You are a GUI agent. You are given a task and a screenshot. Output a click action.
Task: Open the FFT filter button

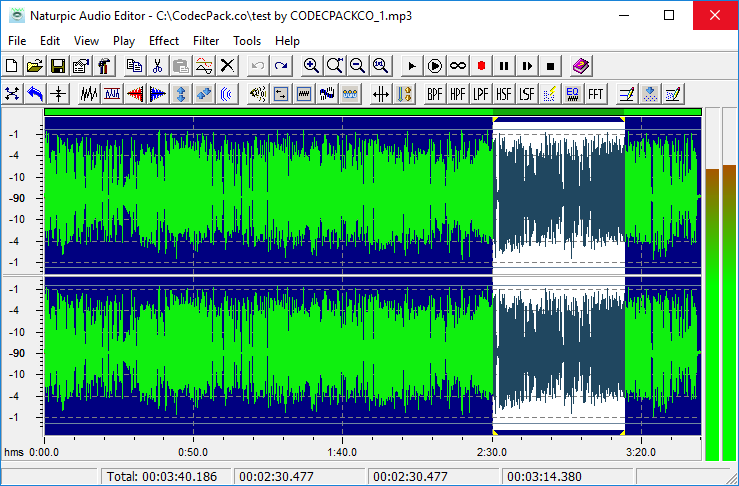coord(596,94)
